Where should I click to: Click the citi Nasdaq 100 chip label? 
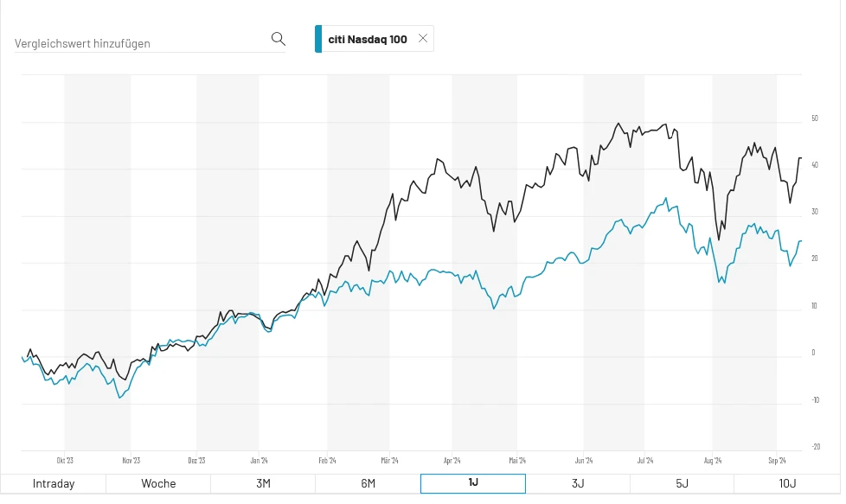point(369,38)
